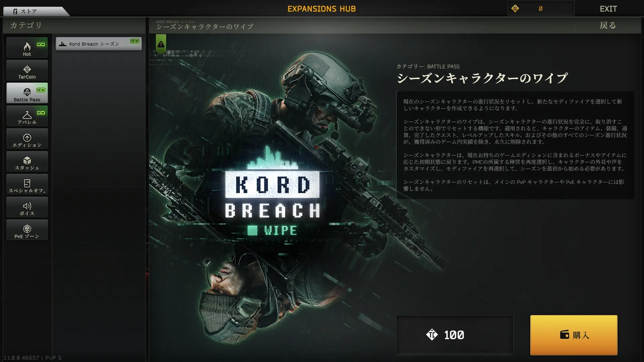
Task: Select the Battle Pass category
Action: (x=27, y=93)
